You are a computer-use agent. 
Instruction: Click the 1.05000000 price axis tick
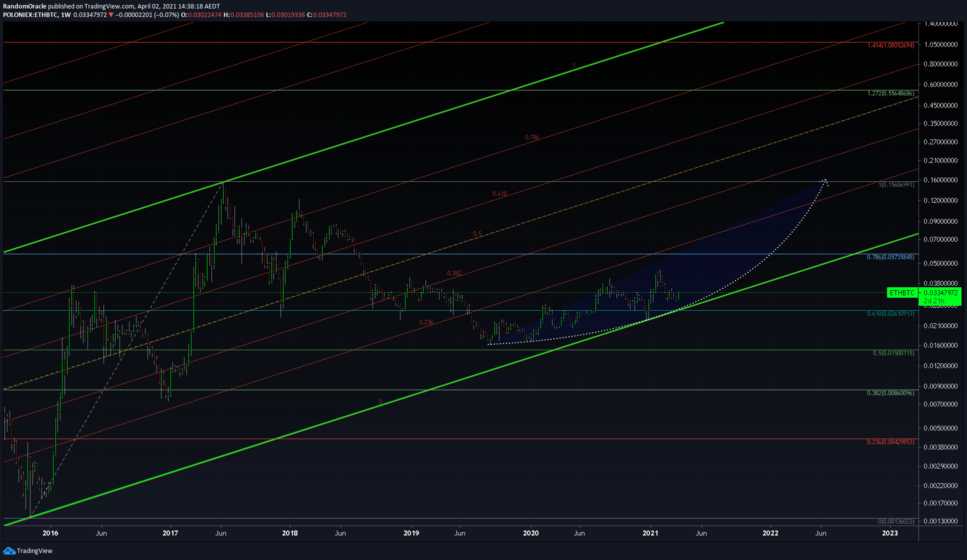tap(941, 44)
